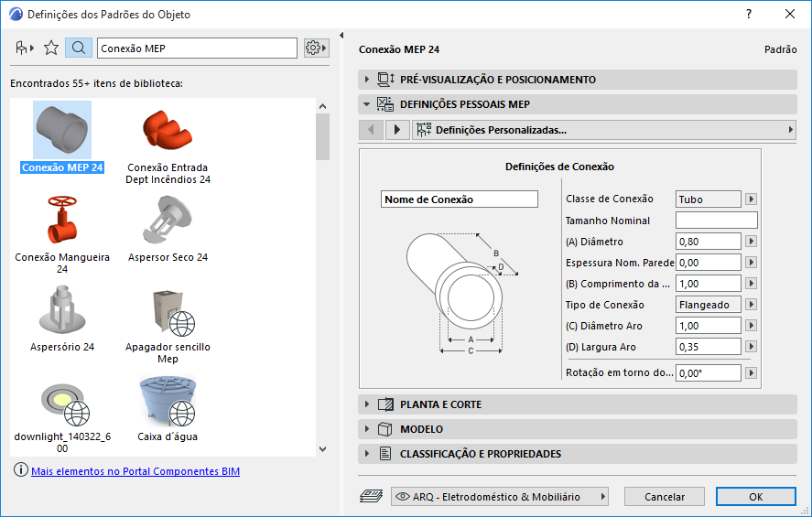The height and width of the screenshot is (517, 812).
Task: Open arrow beside Espessura Nom. Parede
Action: click(x=751, y=263)
